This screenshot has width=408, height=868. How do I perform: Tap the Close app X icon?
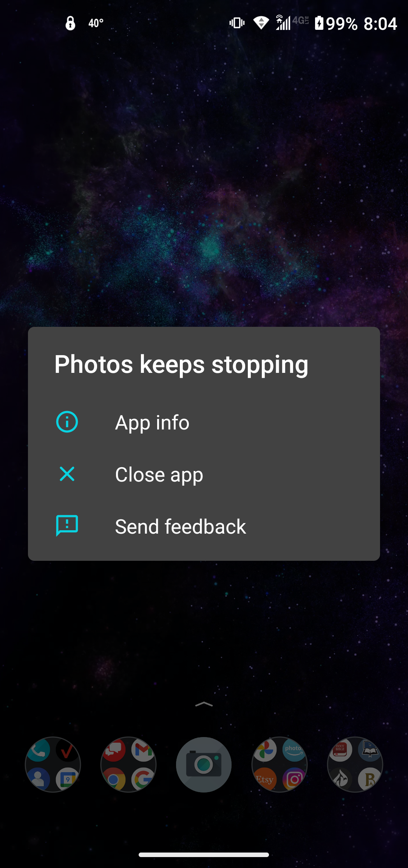tap(67, 474)
